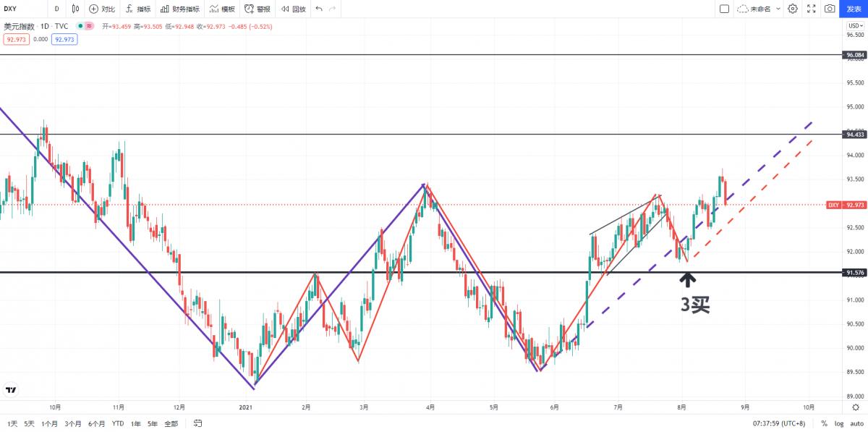Screen dimensions: 868x432
Task: Toggle the log scale option
Action: 838,423
